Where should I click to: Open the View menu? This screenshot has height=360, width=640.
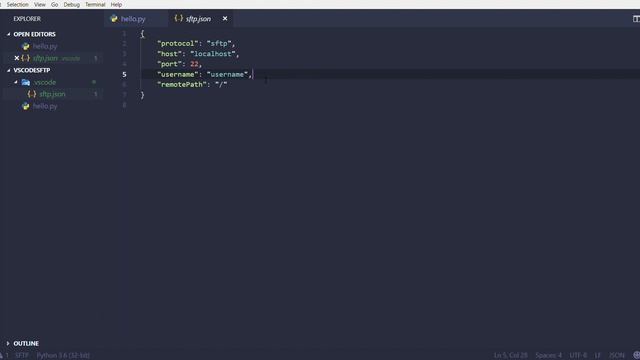pyautogui.click(x=40, y=4)
